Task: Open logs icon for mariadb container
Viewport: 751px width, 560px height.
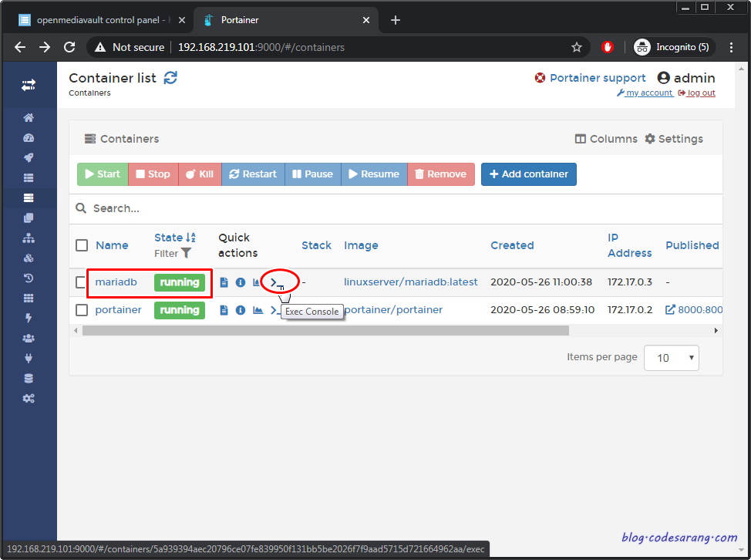Action: [224, 282]
